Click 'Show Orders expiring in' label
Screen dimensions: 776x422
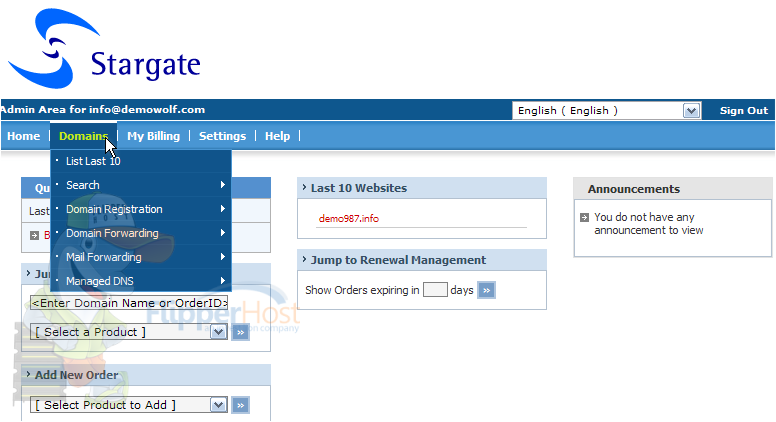click(362, 290)
